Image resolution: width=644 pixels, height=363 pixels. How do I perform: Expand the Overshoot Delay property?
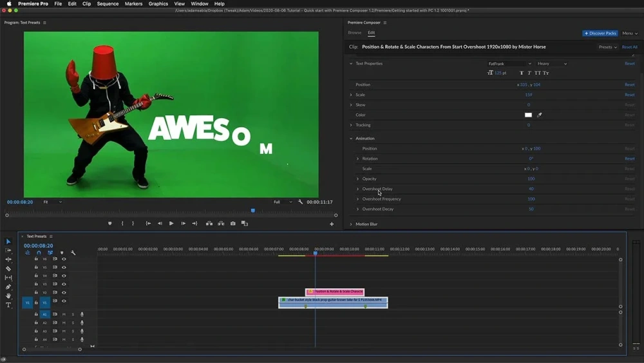358,189
